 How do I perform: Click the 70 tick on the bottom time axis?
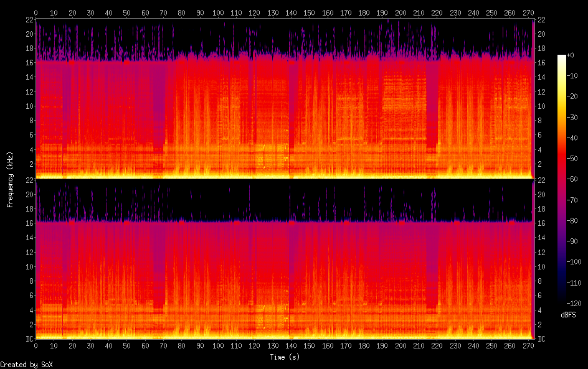(163, 345)
